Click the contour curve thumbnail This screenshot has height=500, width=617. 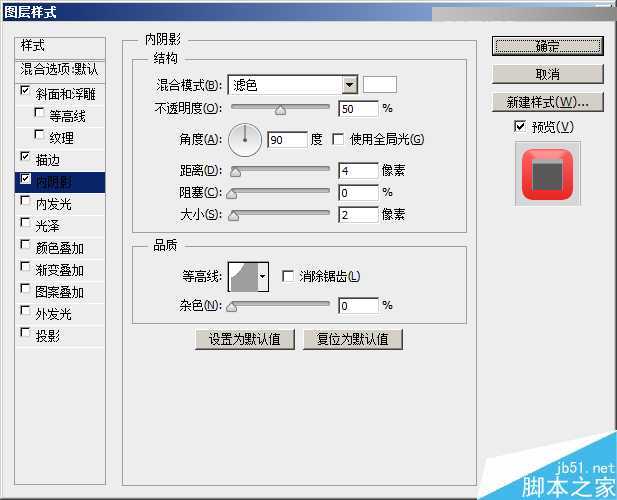tap(244, 277)
